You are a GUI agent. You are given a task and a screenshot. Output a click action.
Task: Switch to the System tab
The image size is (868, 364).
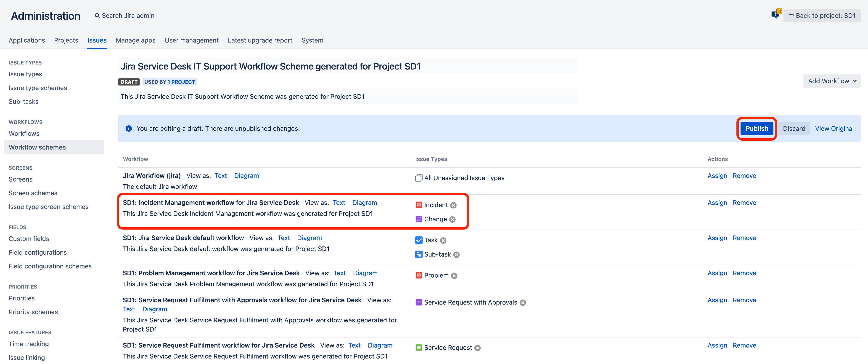pos(312,40)
